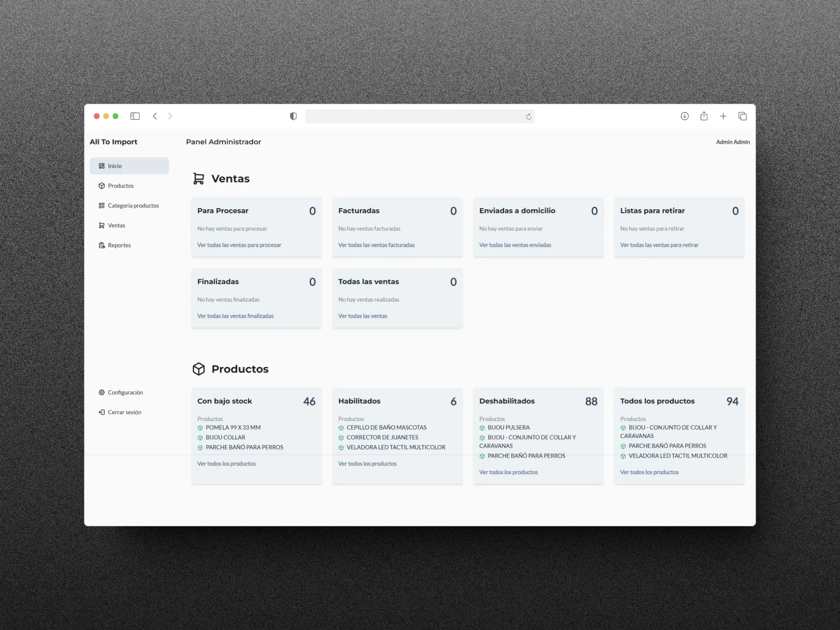Click the Configuración gear icon

tap(101, 392)
